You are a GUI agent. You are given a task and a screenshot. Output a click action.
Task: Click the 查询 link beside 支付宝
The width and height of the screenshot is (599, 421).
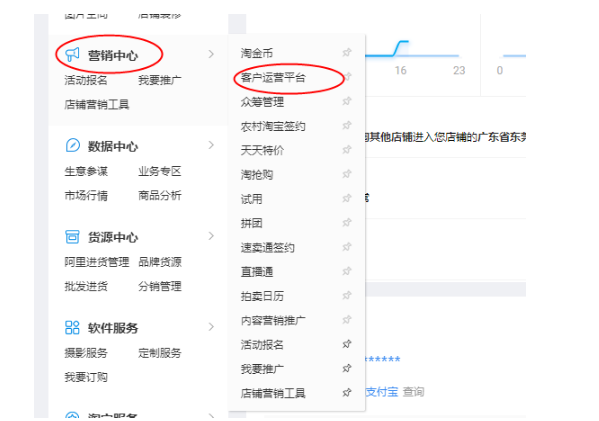(413, 392)
